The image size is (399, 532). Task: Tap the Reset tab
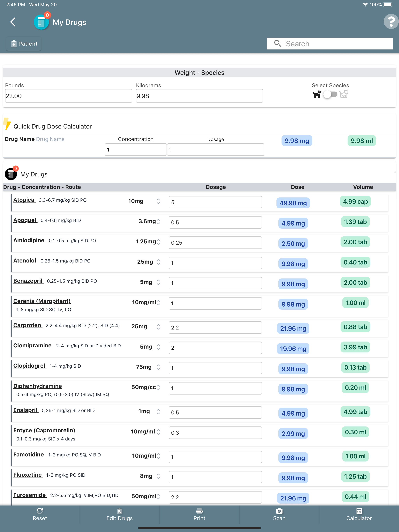tap(40, 515)
